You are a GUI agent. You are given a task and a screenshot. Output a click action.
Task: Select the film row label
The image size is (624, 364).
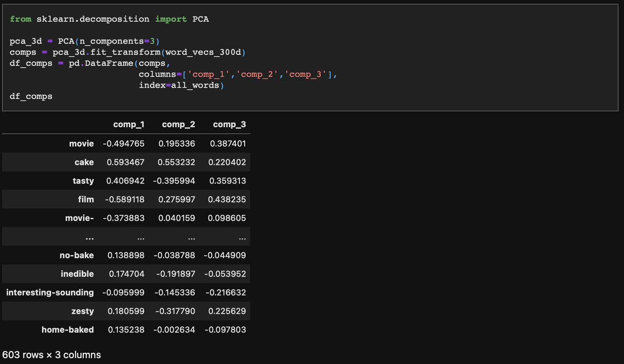click(86, 199)
